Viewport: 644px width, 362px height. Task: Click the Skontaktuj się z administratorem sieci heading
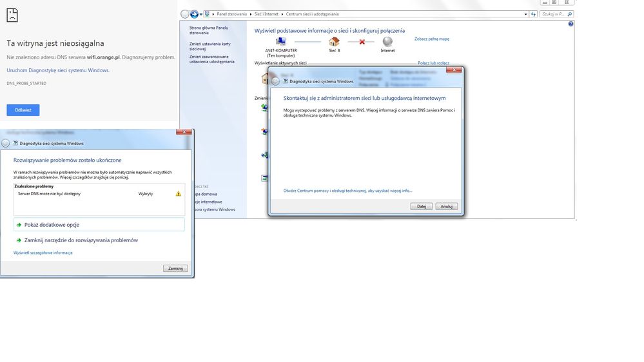[364, 98]
